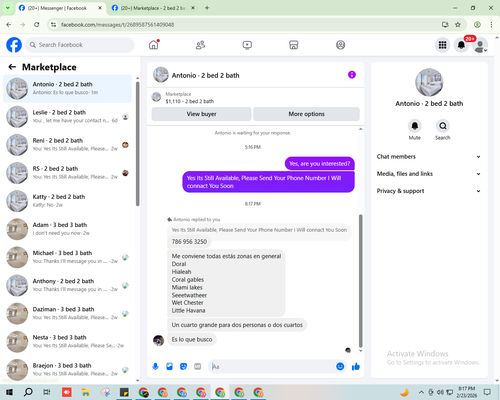This screenshot has height=400, width=500.
Task: Click Antonio's avatar in the chat header
Action: pos(161,75)
